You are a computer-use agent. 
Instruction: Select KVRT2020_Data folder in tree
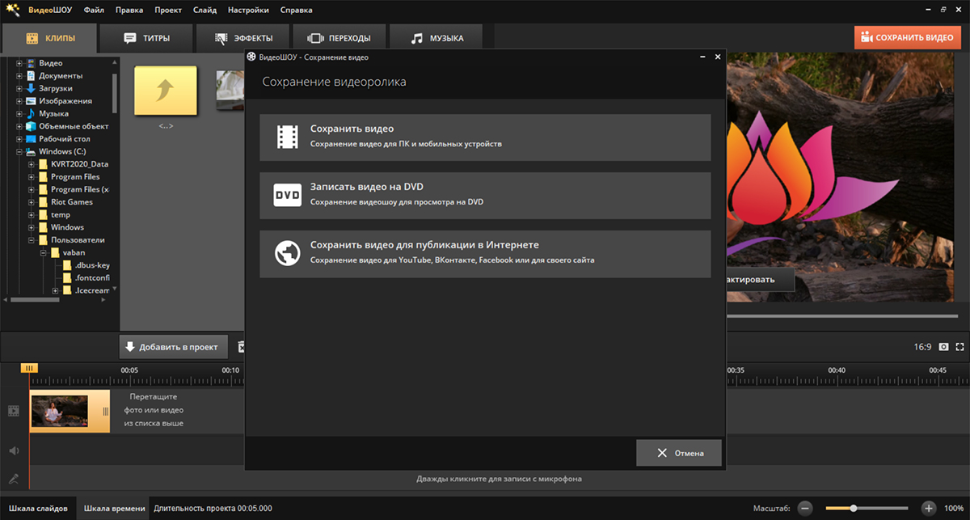79,164
